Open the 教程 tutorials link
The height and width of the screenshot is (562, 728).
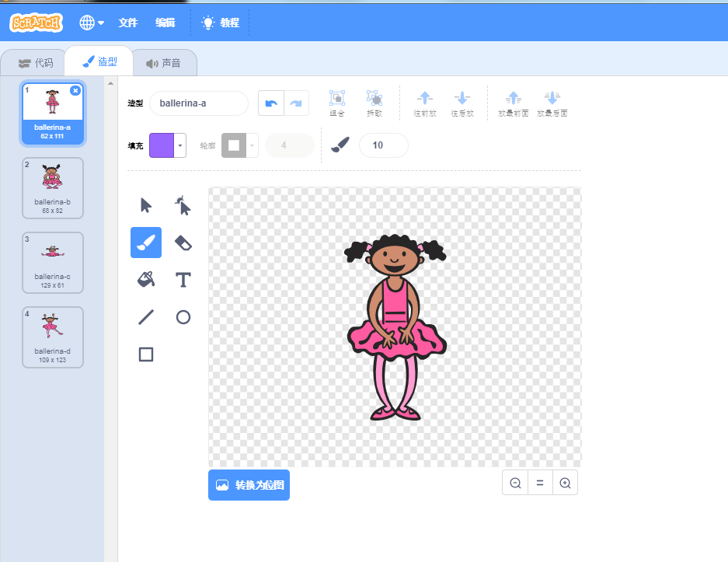pos(221,23)
